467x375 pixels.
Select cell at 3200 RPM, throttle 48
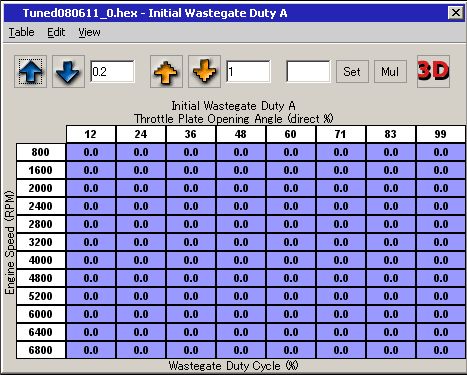pos(241,242)
